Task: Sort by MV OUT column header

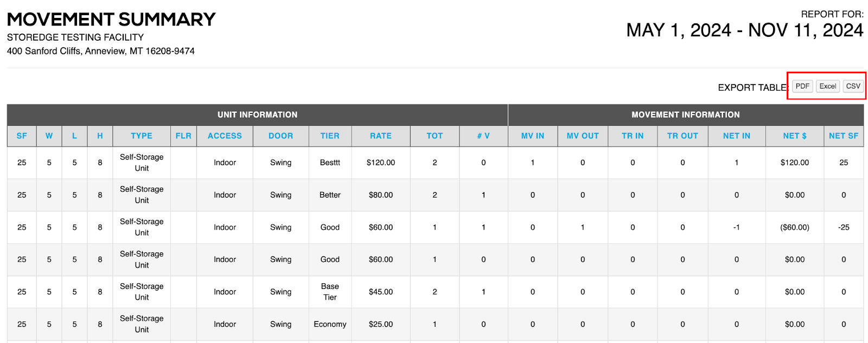Action: point(583,136)
